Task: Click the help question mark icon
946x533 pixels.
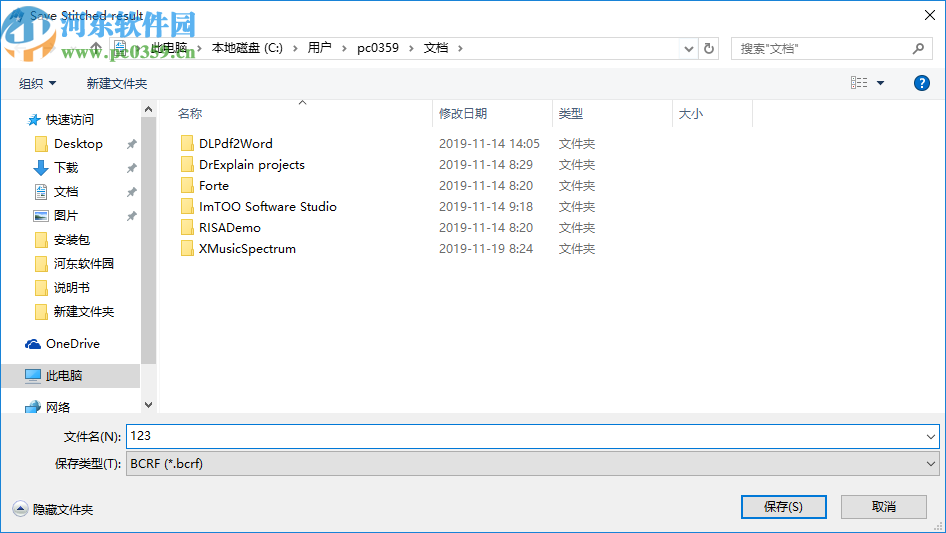Action: [x=921, y=83]
